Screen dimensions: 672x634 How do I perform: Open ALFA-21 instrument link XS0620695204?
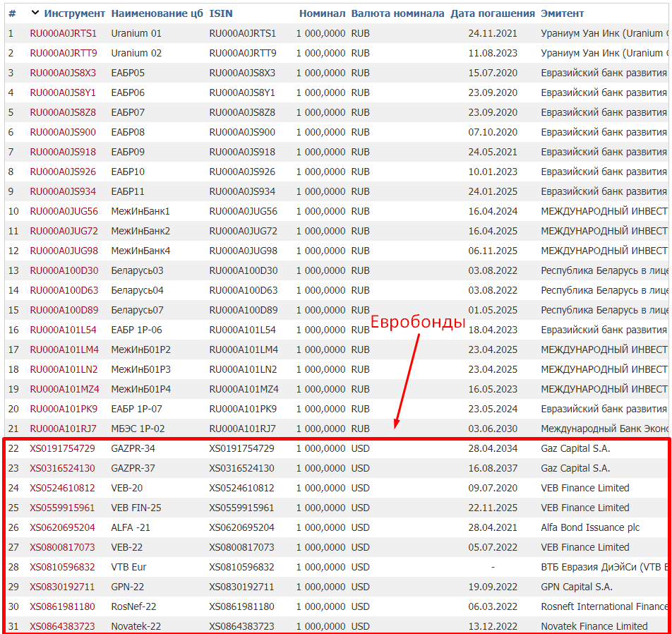[62, 527]
